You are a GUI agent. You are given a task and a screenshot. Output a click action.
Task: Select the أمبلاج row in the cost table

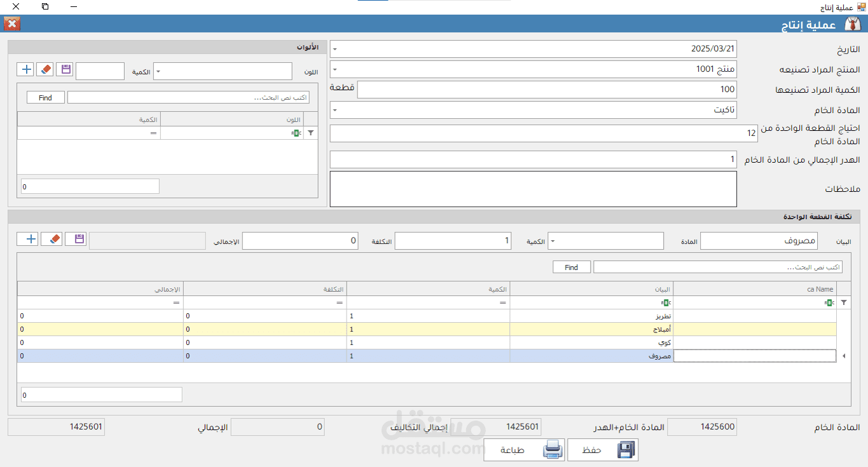[x=591, y=329]
